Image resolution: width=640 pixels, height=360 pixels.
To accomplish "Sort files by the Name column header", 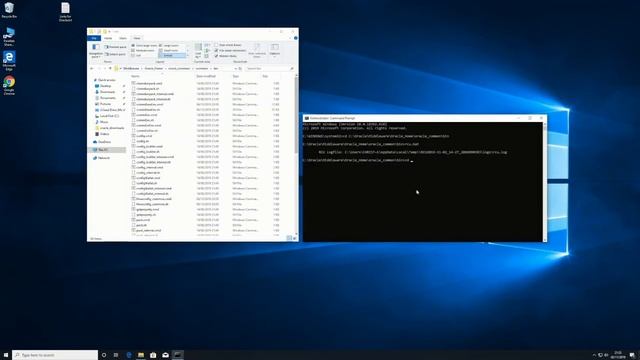I will [x=136, y=76].
